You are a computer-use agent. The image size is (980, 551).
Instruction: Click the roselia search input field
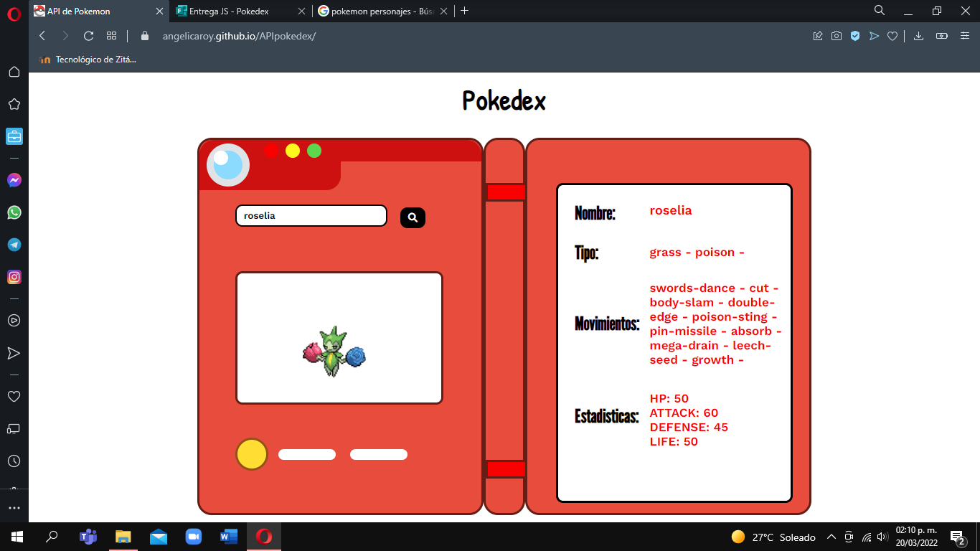[x=311, y=215]
